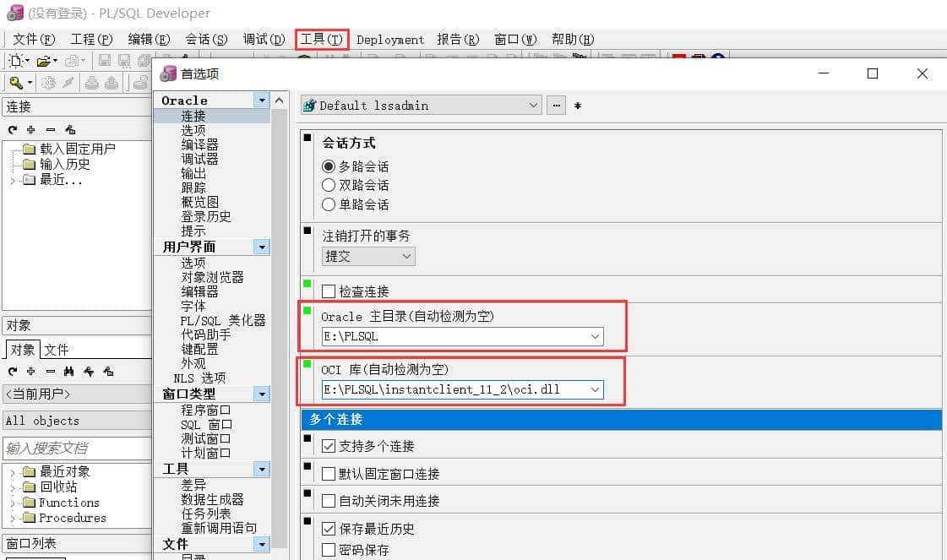
Task: Click the filter icon in the 对象 panel
Action: coord(88,372)
